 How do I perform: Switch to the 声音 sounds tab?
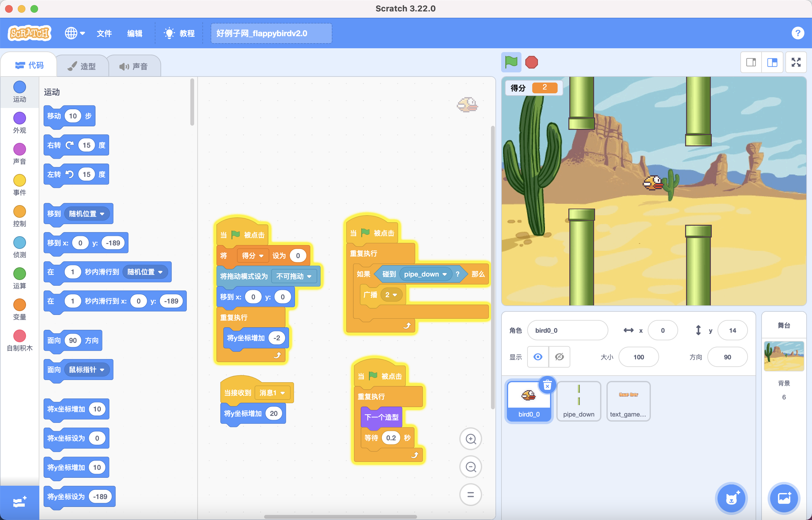pos(134,66)
